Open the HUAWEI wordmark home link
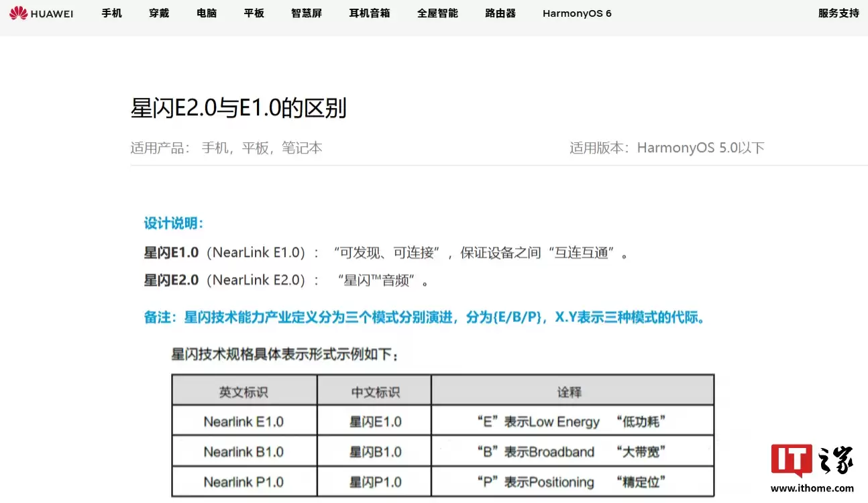This screenshot has width=868, height=503. pos(50,13)
